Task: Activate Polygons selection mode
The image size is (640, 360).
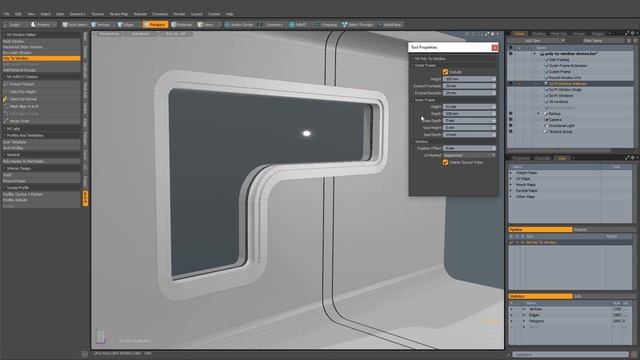Action: click(x=155, y=25)
